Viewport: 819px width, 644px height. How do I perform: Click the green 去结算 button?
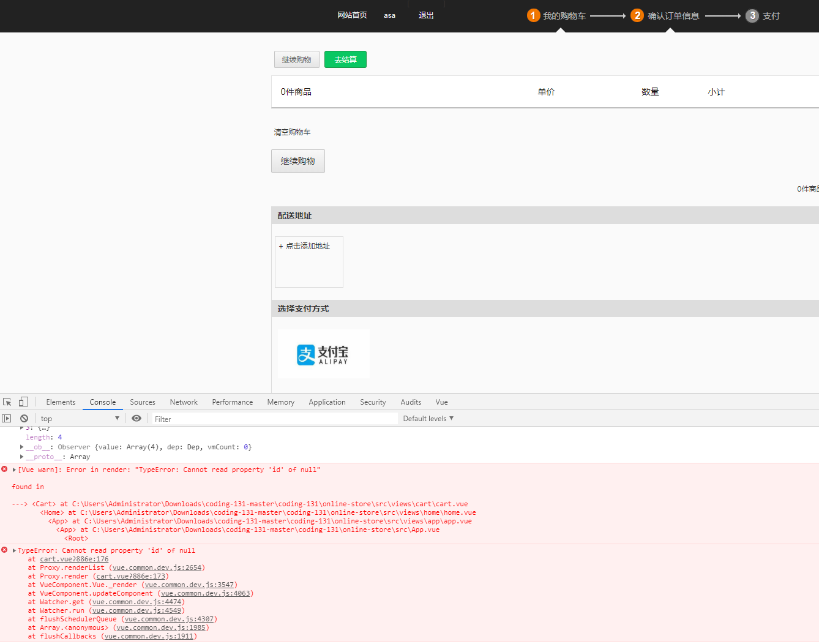point(345,59)
